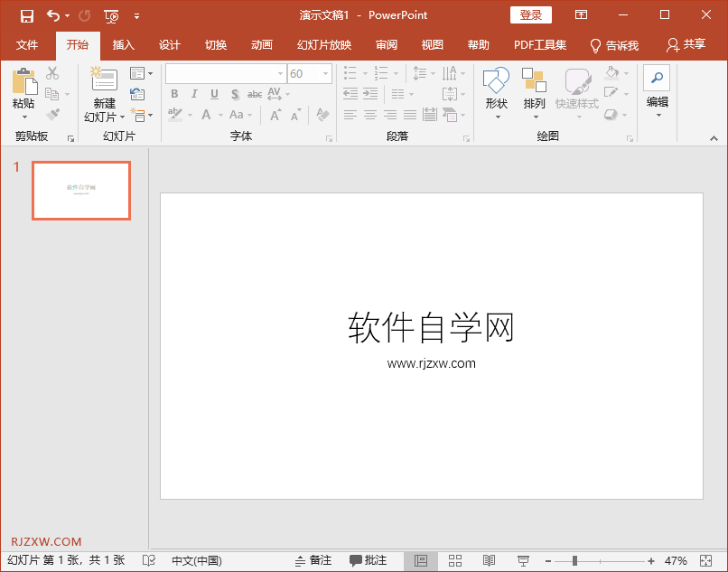The image size is (728, 572).
Task: Click the Underline icon
Action: (x=213, y=94)
